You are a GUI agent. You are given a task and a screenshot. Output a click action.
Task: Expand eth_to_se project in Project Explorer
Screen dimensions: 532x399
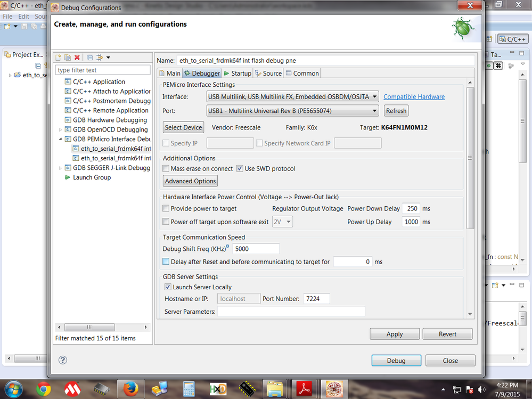[x=10, y=75]
